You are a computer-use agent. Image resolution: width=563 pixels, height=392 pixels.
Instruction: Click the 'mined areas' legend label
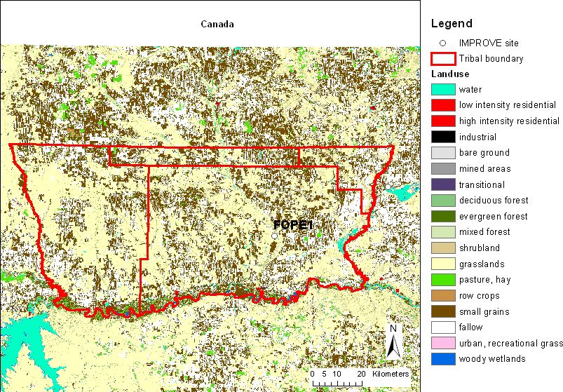tap(484, 168)
